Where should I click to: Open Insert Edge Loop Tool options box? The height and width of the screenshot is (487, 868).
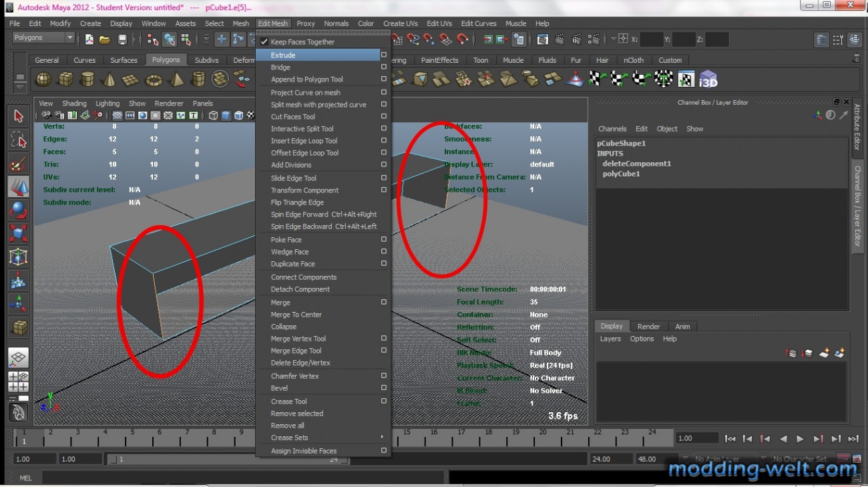(384, 140)
